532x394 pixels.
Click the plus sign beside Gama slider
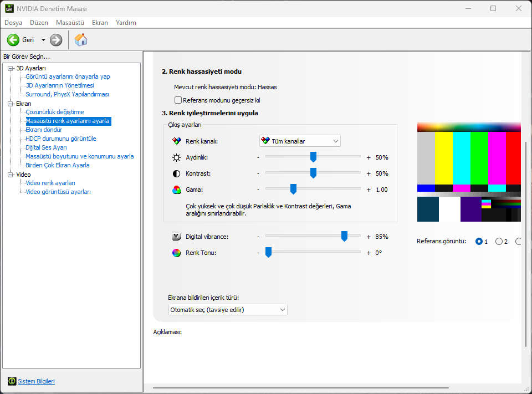pyautogui.click(x=369, y=190)
